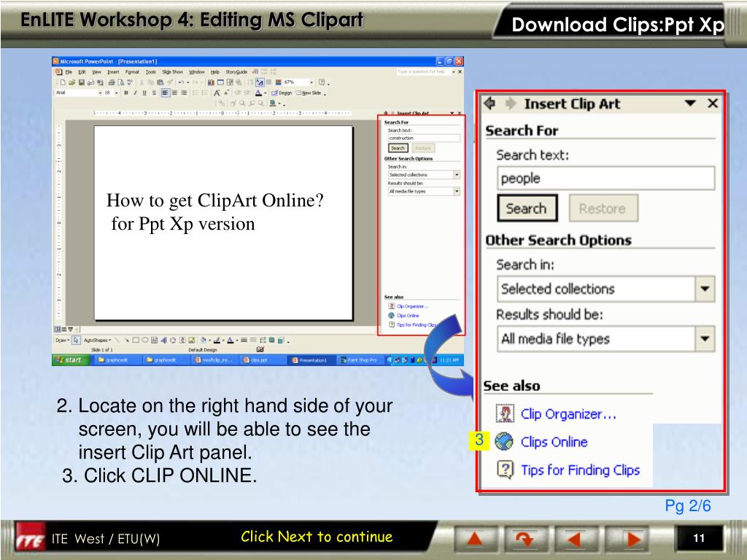The height and width of the screenshot is (560, 747).
Task: Open the Edit menu in PowerPoint
Action: (x=82, y=72)
